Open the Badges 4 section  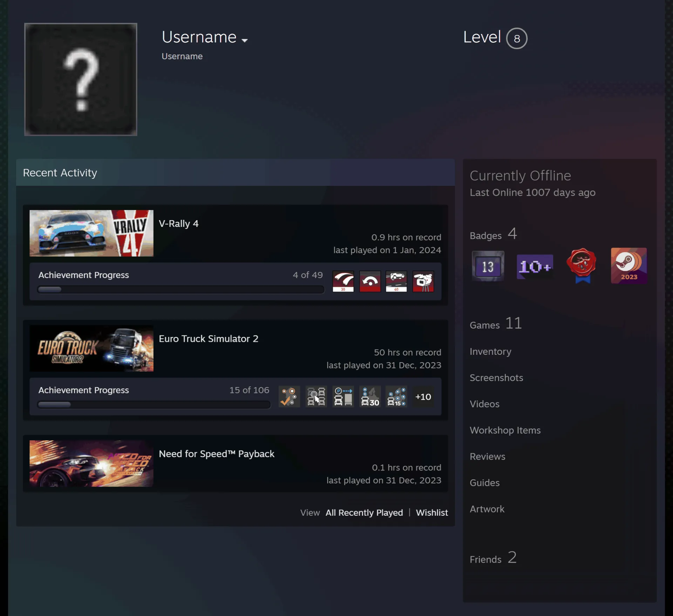[494, 234]
